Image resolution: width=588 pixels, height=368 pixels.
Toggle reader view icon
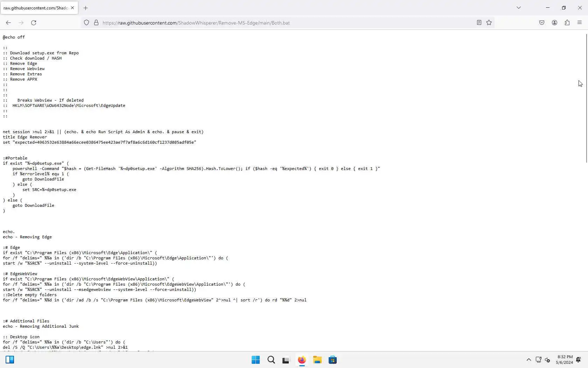(x=479, y=23)
